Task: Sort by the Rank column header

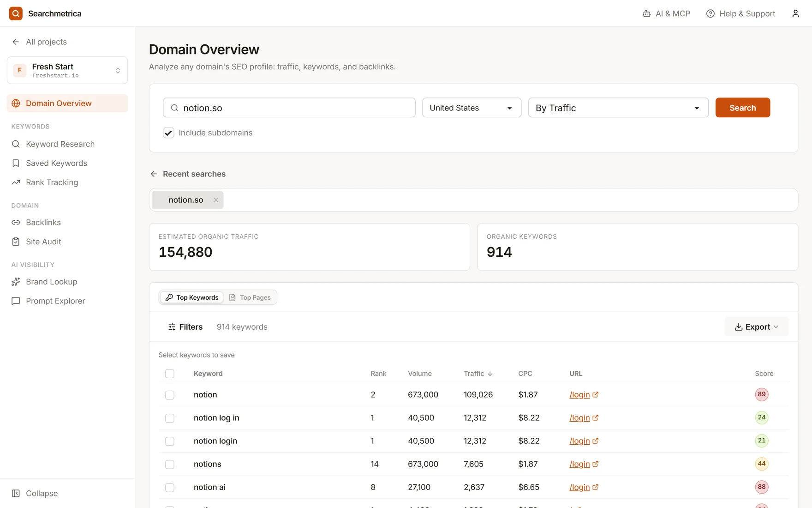Action: click(x=378, y=374)
